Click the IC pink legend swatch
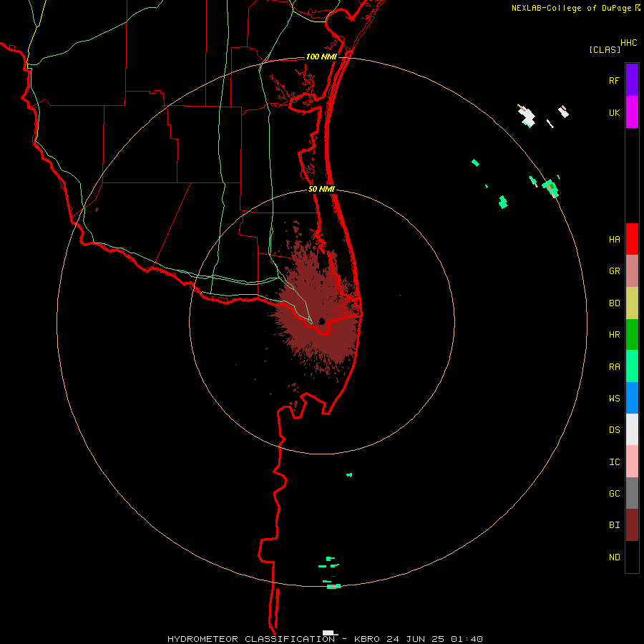The height and width of the screenshot is (644, 644). 632,462
